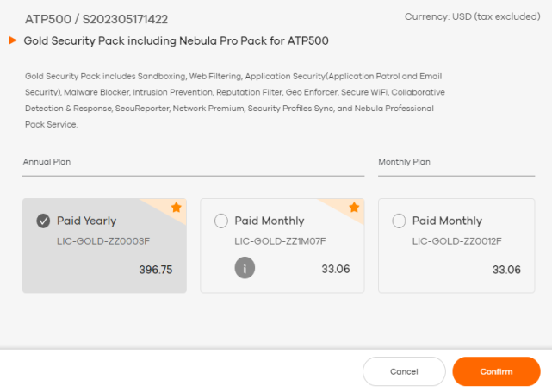Confirm the license selection
552x392 pixels.
coord(496,371)
